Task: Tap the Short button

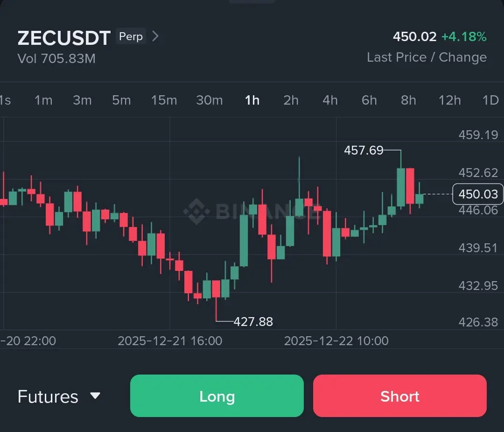Action: coord(400,396)
